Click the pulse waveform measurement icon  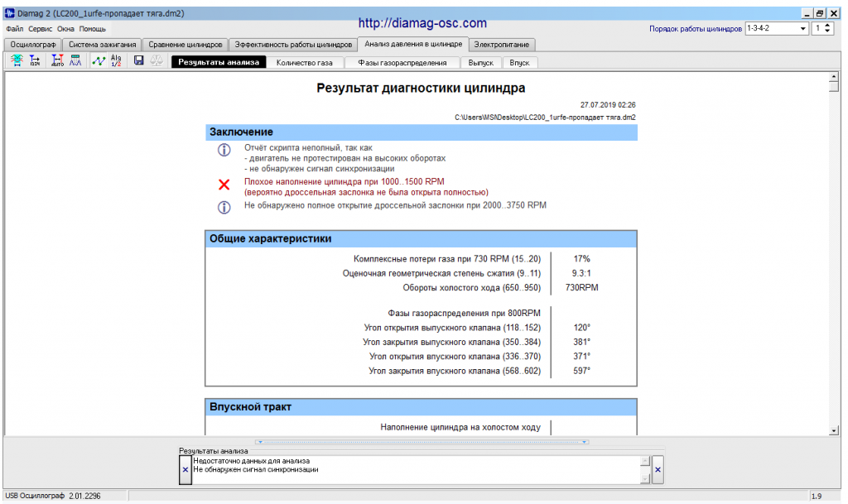point(75,60)
